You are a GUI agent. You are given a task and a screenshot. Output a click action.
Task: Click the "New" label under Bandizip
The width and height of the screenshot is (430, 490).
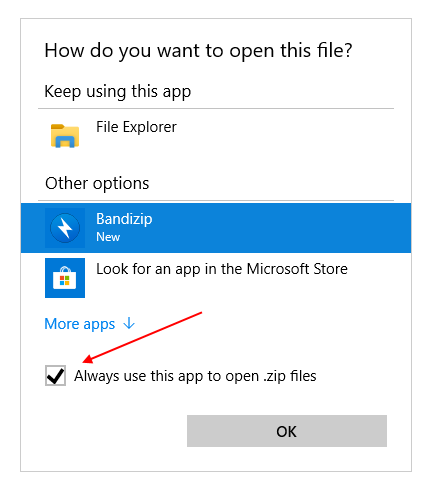click(x=108, y=237)
